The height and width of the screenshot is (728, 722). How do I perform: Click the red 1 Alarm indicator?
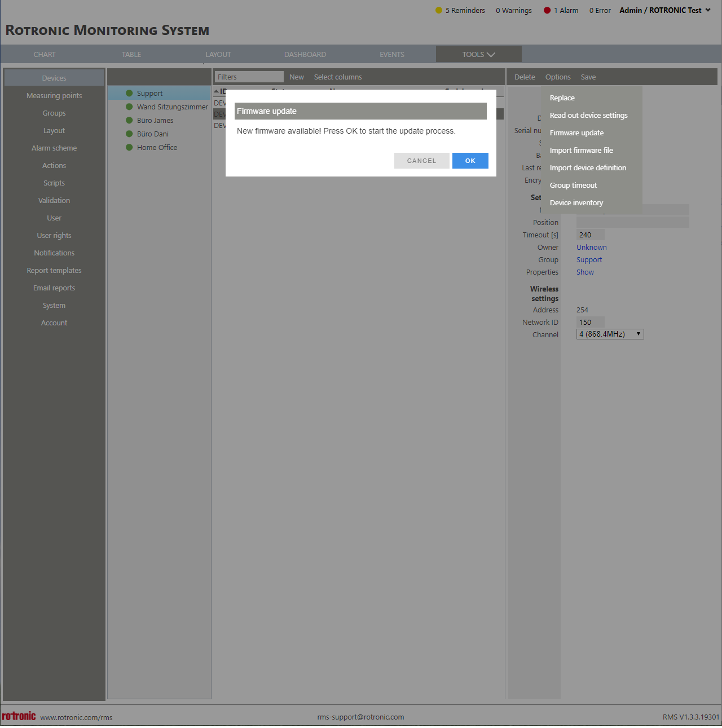(561, 10)
